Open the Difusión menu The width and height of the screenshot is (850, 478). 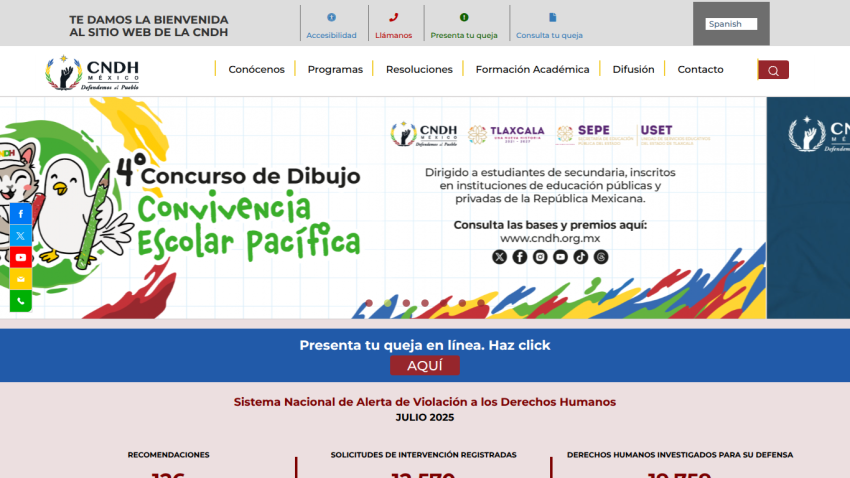click(633, 69)
